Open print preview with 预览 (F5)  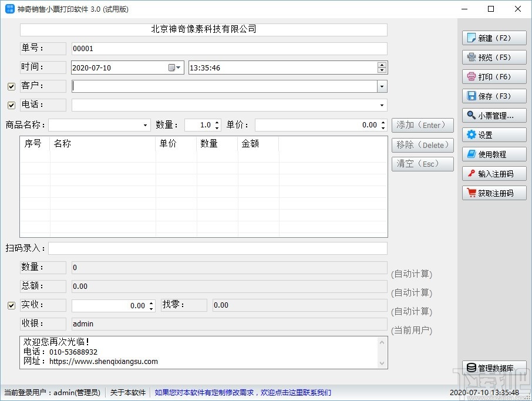[x=494, y=58]
